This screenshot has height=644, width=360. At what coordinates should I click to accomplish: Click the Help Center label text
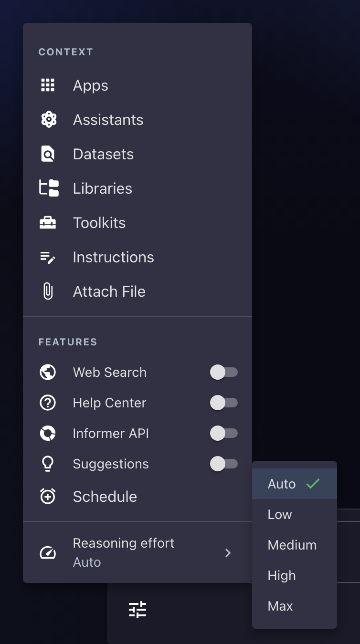(109, 403)
